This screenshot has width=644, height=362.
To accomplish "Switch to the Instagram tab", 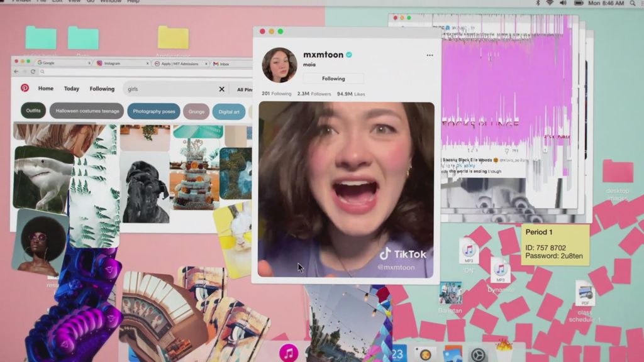I will pos(122,63).
